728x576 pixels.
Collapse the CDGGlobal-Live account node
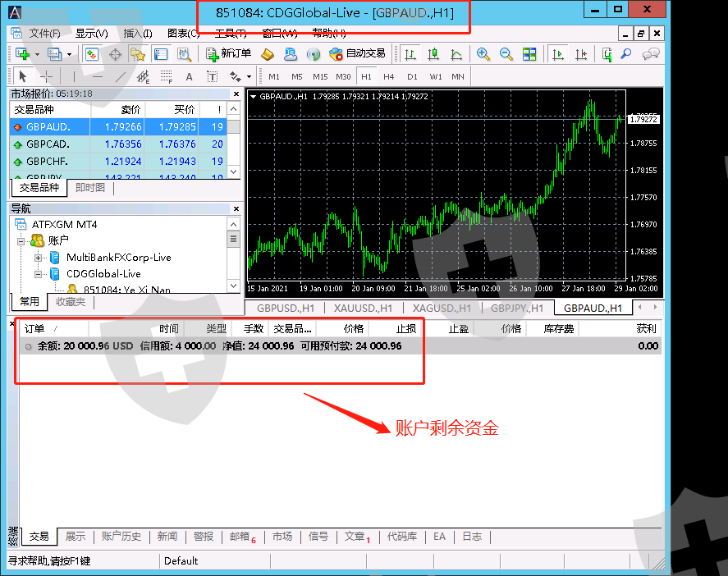pyautogui.click(x=38, y=274)
